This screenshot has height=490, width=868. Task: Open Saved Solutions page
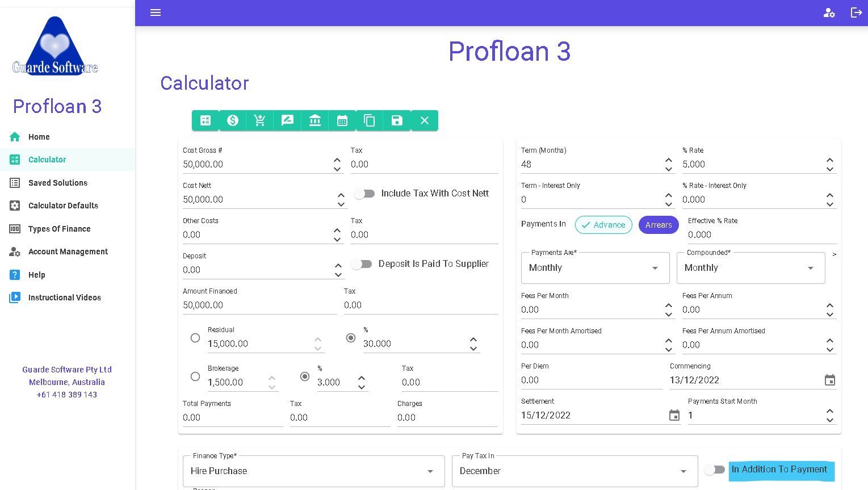click(x=68, y=183)
